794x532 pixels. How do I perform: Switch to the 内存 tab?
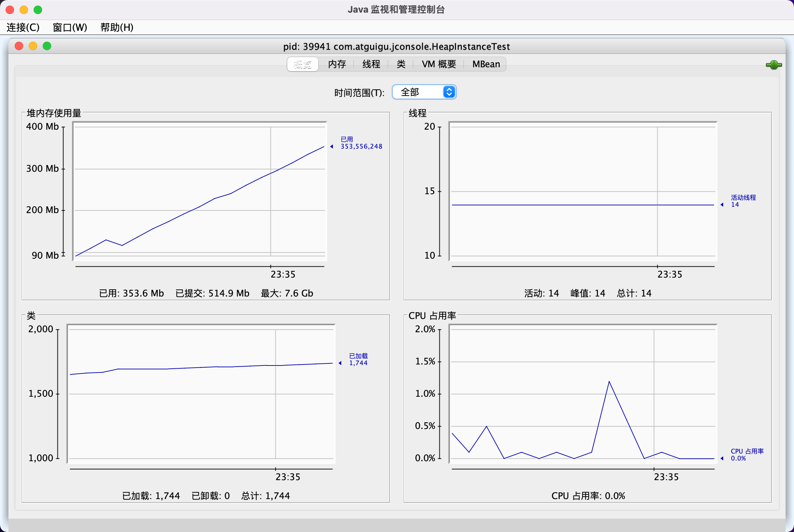click(x=337, y=64)
